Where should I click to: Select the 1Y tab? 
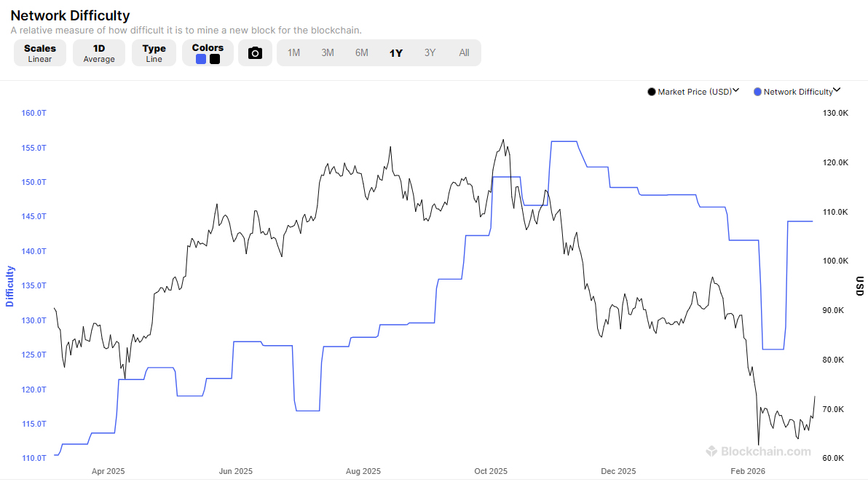pyautogui.click(x=396, y=52)
